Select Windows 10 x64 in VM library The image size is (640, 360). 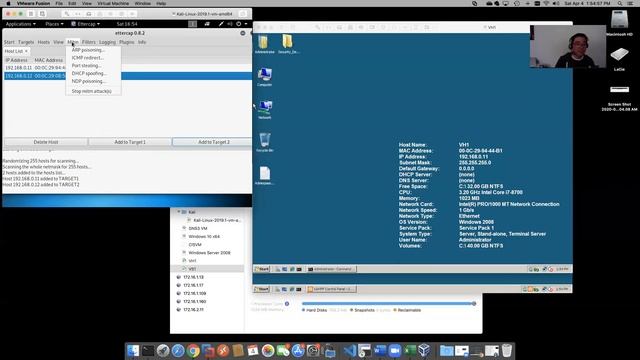[x=204, y=236]
